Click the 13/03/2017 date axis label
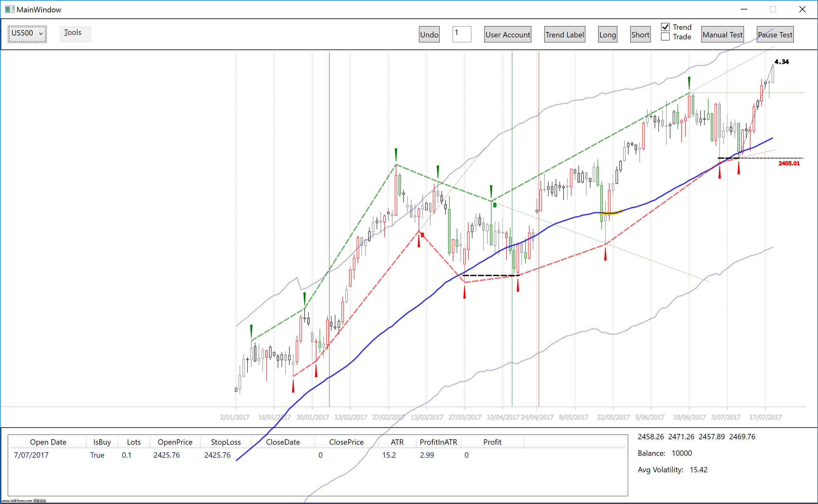This screenshot has height=504, width=818. click(426, 417)
